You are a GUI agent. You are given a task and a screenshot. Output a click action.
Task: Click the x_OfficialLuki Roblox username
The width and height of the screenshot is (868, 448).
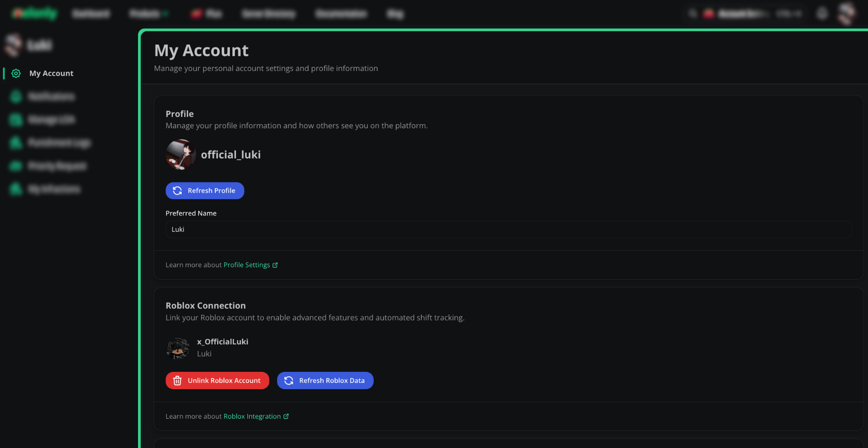[x=223, y=342]
